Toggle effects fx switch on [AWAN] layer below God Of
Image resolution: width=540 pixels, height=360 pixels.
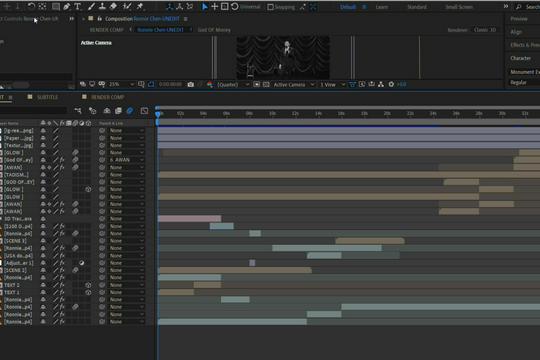click(62, 167)
